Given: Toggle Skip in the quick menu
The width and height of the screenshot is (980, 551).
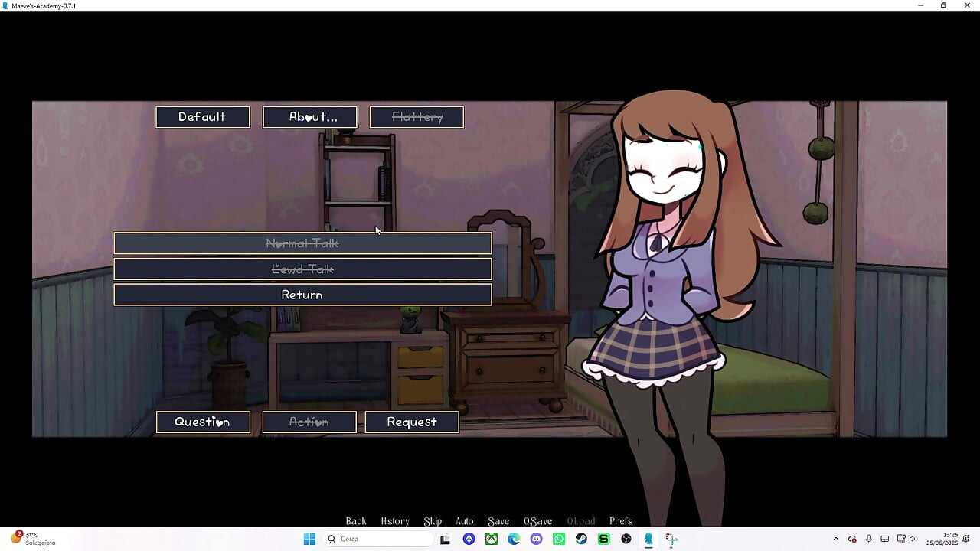Looking at the screenshot, I should click(433, 521).
